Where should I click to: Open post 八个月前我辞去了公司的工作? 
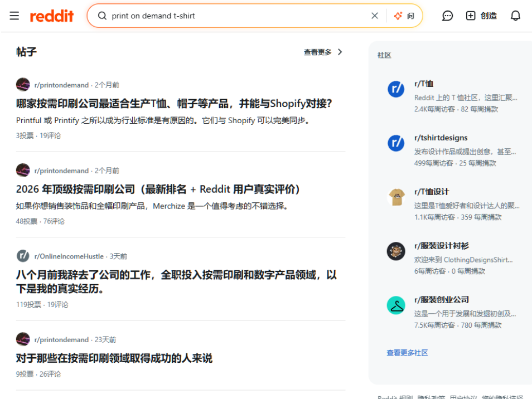[x=176, y=282]
